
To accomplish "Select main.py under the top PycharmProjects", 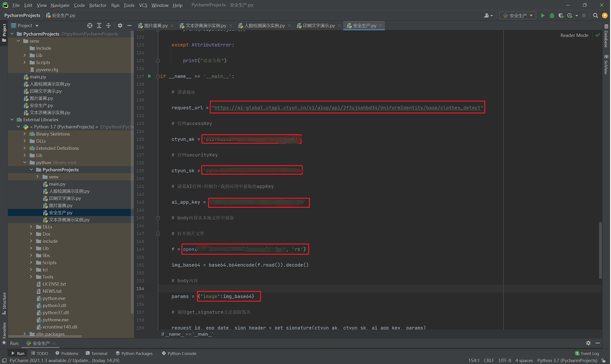I will point(35,77).
